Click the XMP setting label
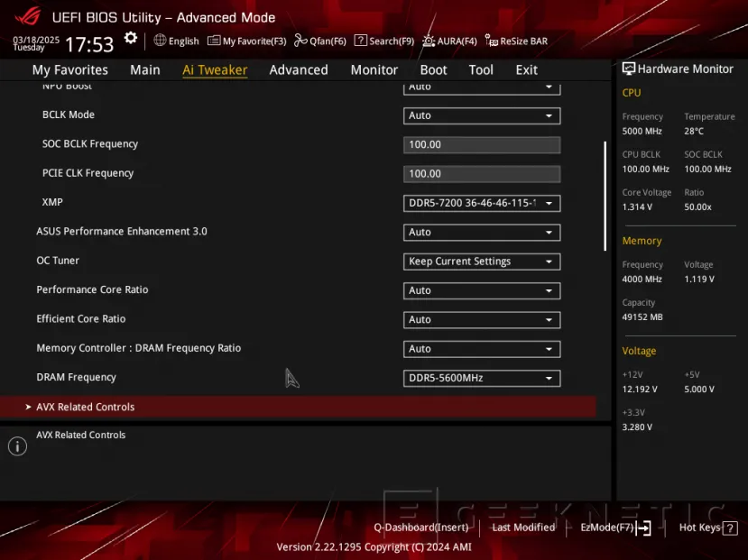This screenshot has width=748, height=560. pyautogui.click(x=52, y=202)
